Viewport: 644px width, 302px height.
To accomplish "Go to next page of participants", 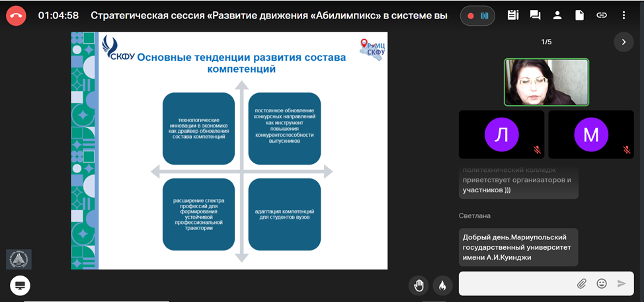I will [623, 42].
